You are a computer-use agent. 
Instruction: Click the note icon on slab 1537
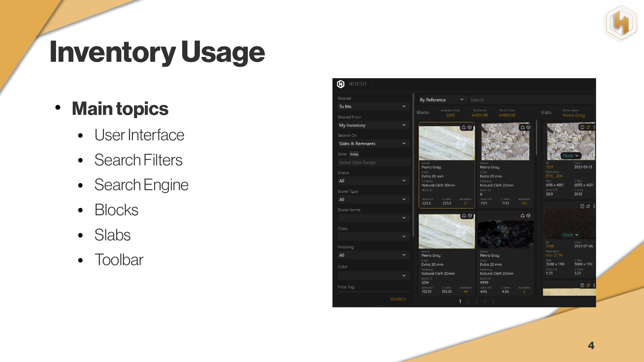click(582, 127)
